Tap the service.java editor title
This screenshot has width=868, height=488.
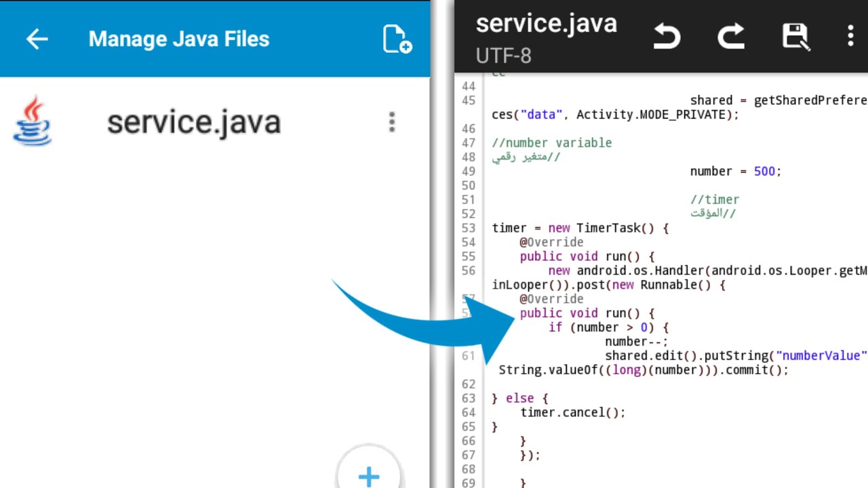click(547, 23)
